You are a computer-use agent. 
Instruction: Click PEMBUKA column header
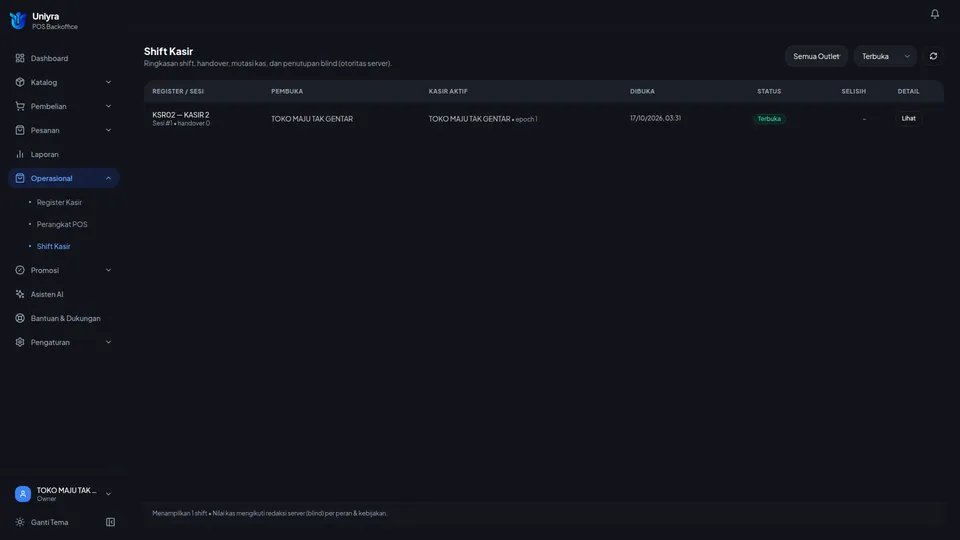click(x=287, y=91)
